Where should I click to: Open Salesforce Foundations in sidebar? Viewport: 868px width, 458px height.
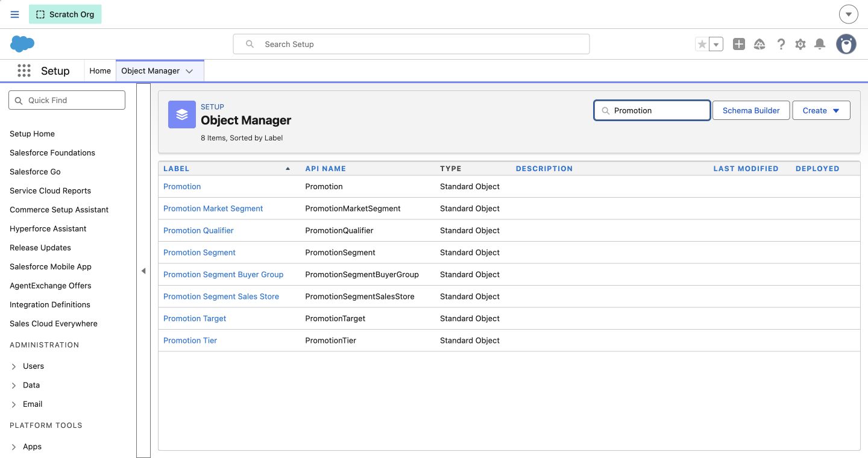point(52,152)
